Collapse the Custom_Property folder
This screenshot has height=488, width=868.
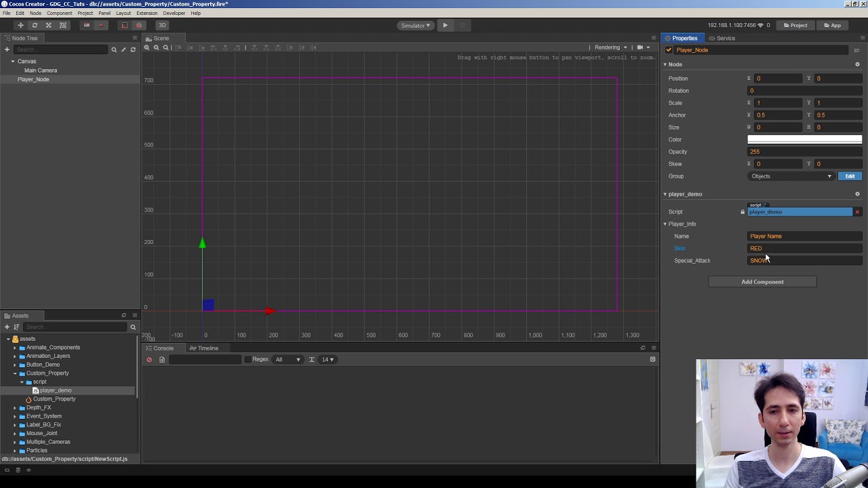pyautogui.click(x=15, y=373)
